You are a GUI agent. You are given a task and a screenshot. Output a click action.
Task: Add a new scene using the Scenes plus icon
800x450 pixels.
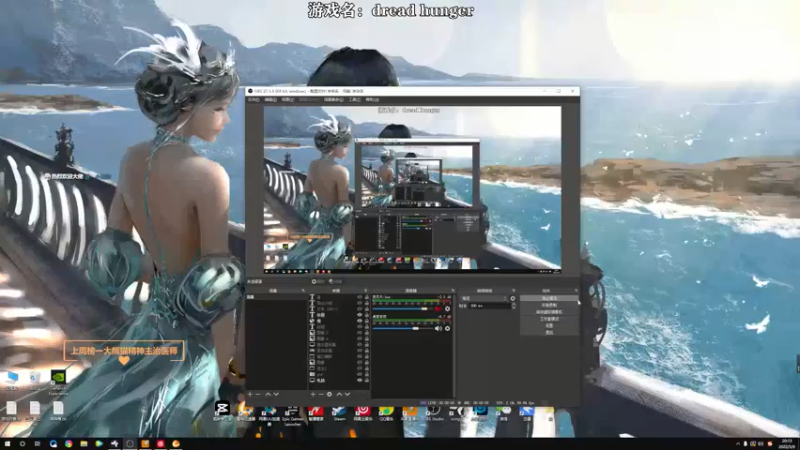pos(250,394)
